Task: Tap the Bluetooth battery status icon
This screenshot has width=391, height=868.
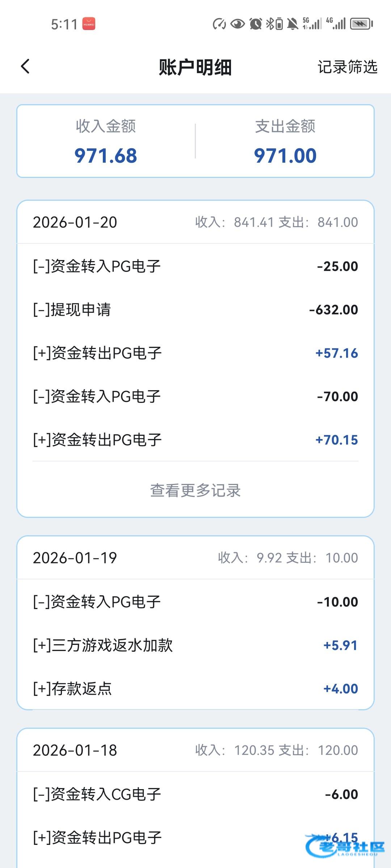Action: [x=274, y=24]
